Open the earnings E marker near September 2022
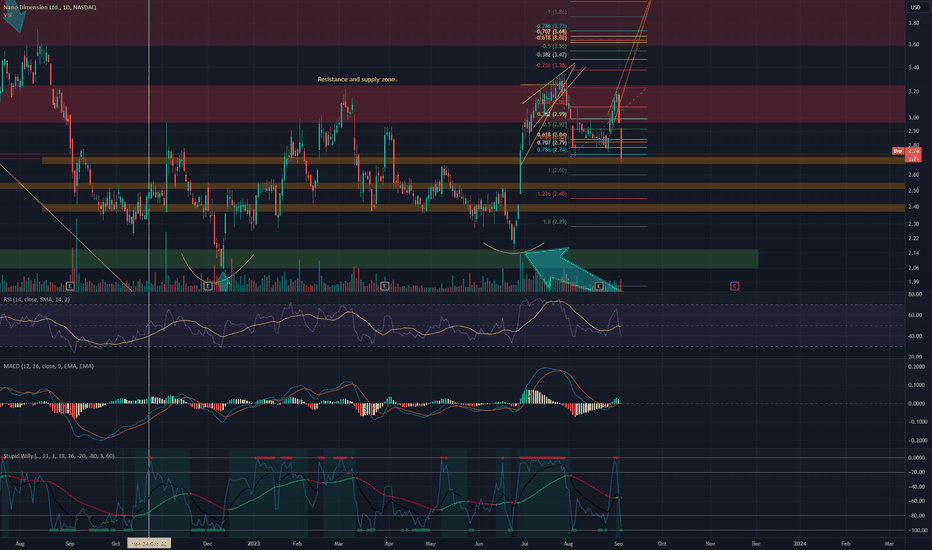The height and width of the screenshot is (550, 932). coord(70,286)
